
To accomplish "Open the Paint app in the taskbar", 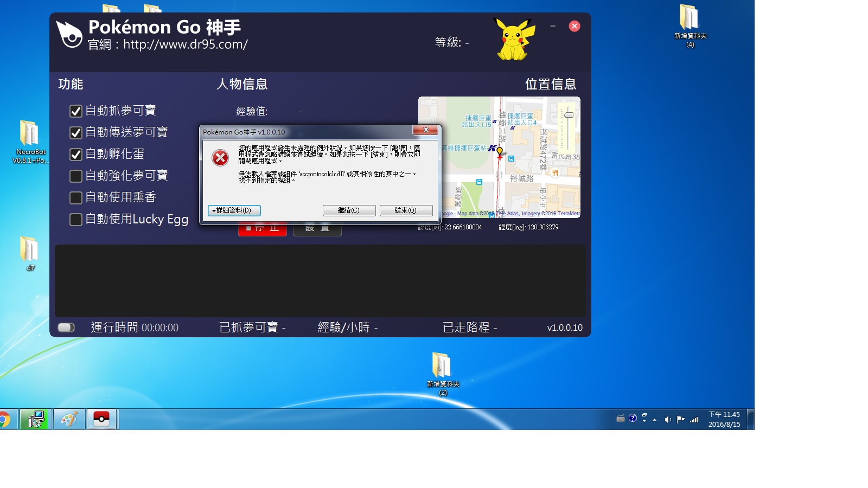I will 69,420.
